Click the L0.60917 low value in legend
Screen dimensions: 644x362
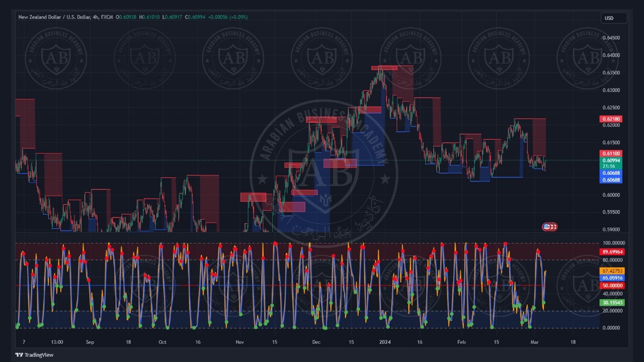pyautogui.click(x=172, y=17)
